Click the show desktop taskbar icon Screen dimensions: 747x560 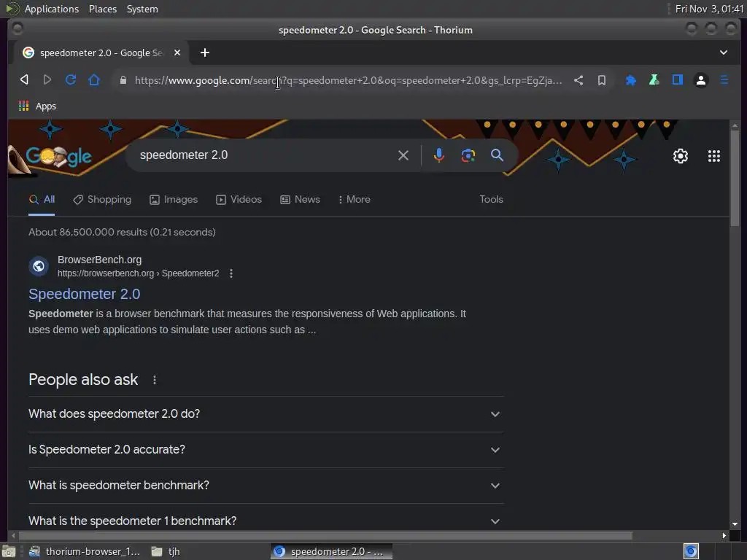click(x=9, y=551)
